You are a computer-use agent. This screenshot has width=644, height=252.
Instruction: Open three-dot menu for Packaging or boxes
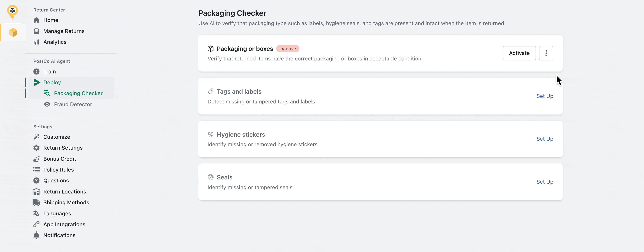pyautogui.click(x=546, y=53)
